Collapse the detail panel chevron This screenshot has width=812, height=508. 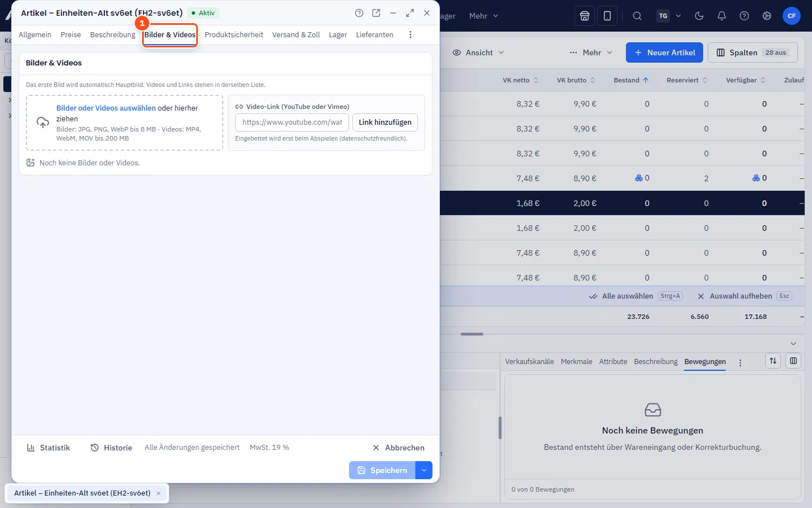pos(793,344)
